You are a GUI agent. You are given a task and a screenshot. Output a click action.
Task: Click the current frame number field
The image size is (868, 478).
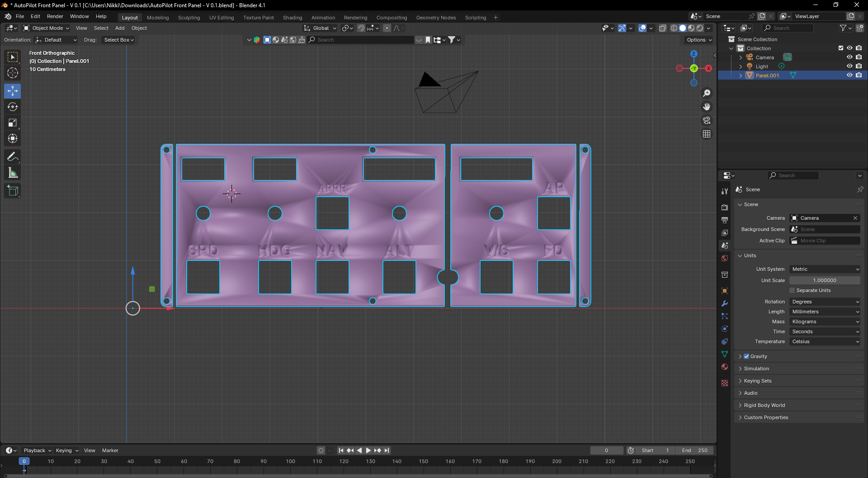pyautogui.click(x=606, y=450)
